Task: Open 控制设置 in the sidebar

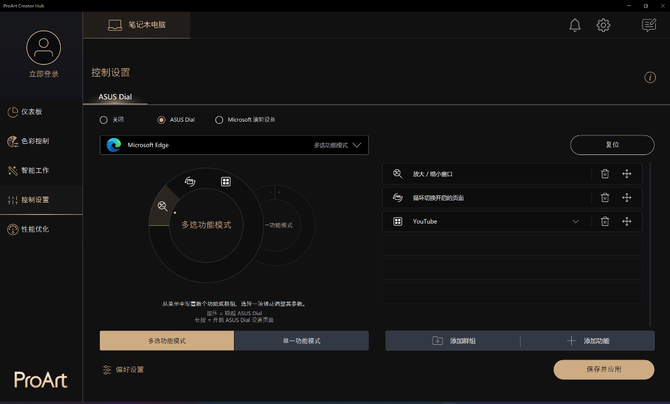Action: click(x=41, y=200)
